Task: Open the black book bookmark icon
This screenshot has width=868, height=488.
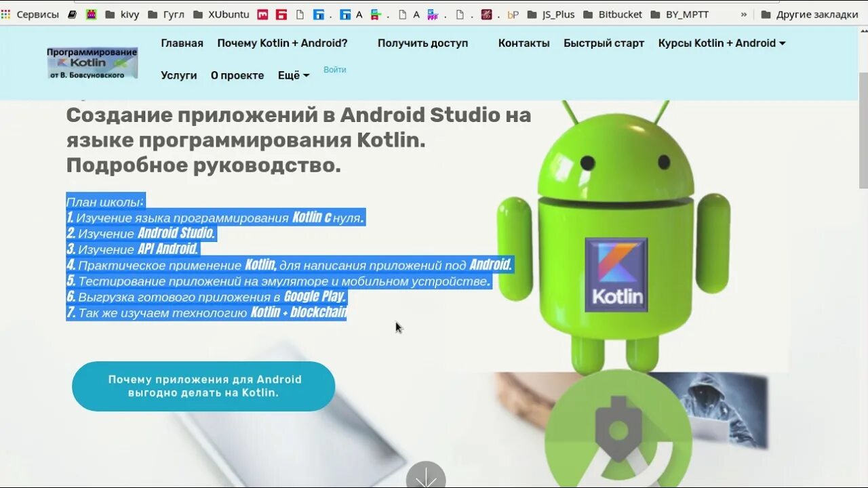Action: 73,14
